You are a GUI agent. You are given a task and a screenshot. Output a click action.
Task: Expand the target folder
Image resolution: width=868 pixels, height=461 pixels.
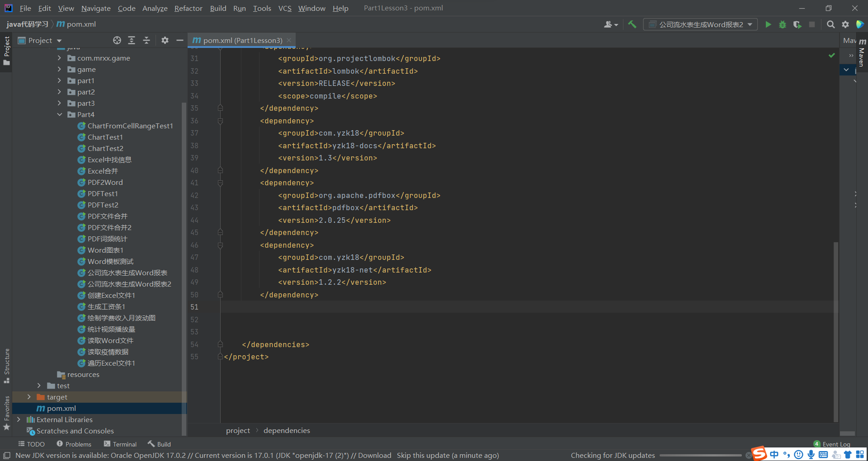29,397
